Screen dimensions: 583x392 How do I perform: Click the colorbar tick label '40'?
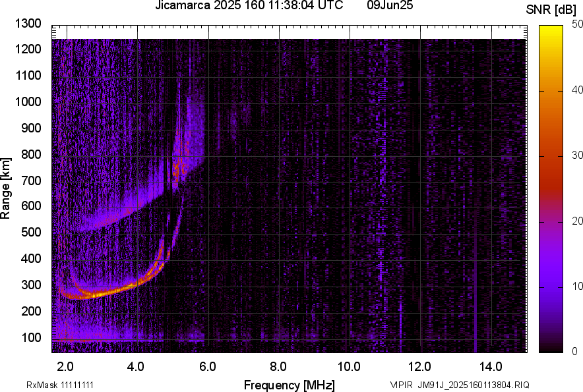click(577, 90)
